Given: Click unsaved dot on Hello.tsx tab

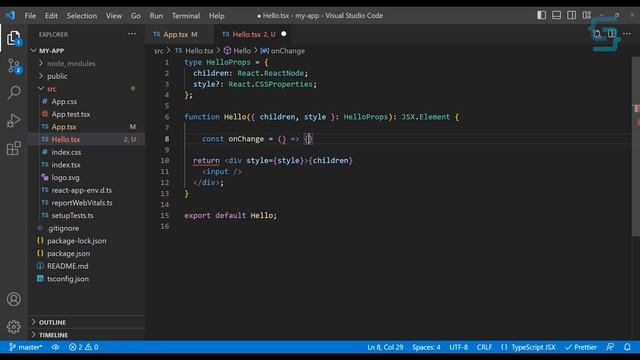Looking at the screenshot, I should click(284, 34).
